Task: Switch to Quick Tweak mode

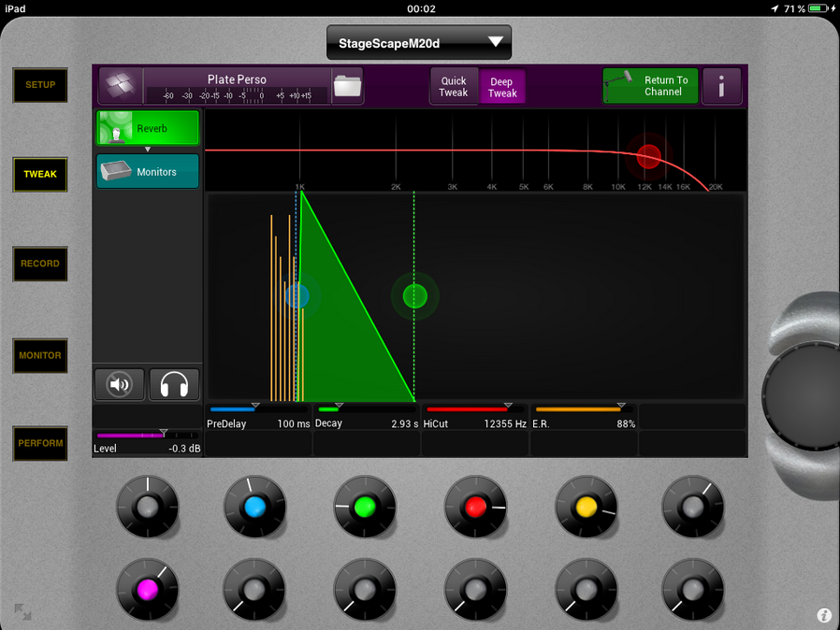Action: point(454,87)
